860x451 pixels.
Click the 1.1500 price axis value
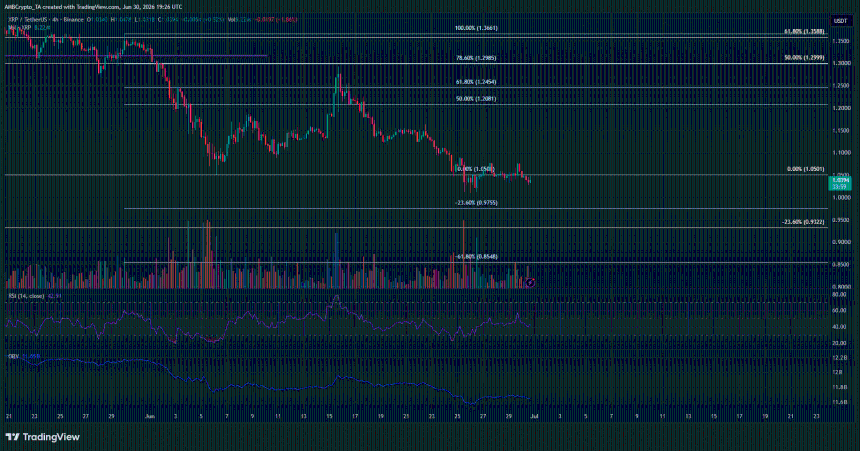841,131
